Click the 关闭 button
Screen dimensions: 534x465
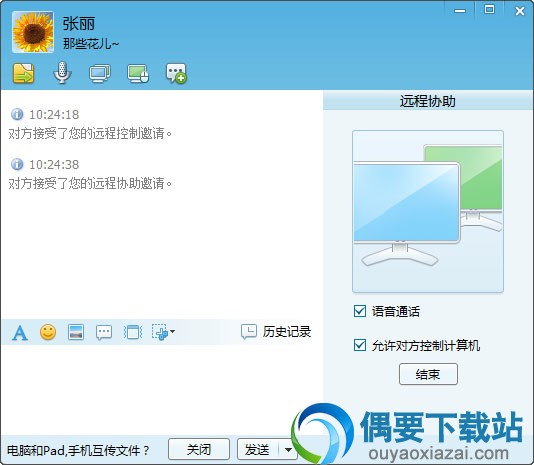click(199, 449)
